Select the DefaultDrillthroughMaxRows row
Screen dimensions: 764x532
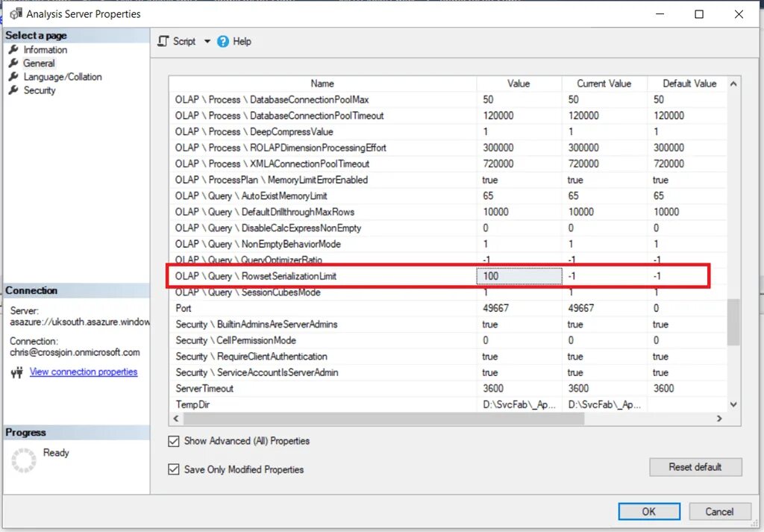point(448,212)
